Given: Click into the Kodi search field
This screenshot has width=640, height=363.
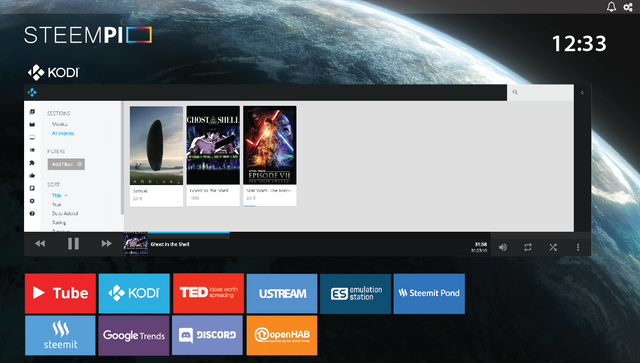Looking at the screenshot, I should coord(540,92).
